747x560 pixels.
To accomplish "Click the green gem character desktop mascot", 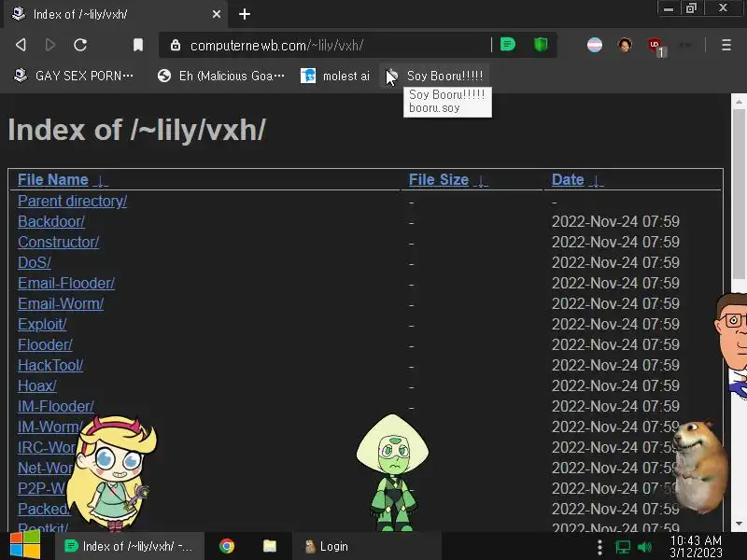I will coord(392,472).
